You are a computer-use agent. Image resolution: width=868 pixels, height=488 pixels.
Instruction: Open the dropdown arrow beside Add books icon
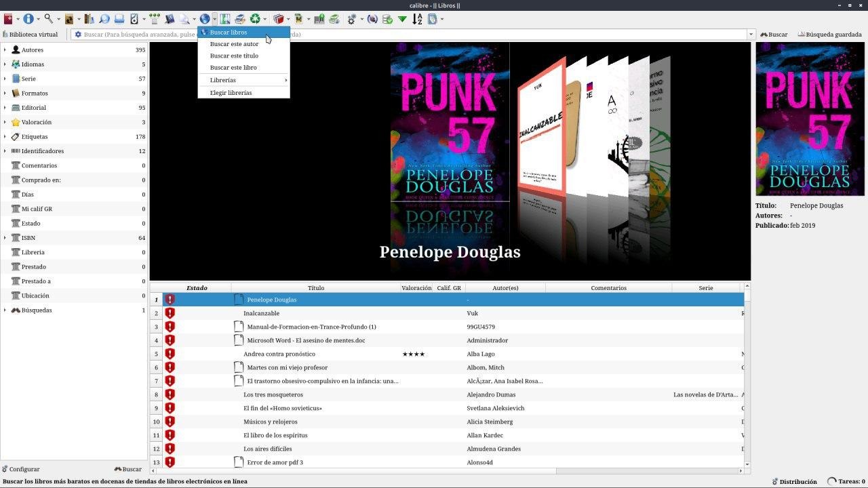(17, 20)
